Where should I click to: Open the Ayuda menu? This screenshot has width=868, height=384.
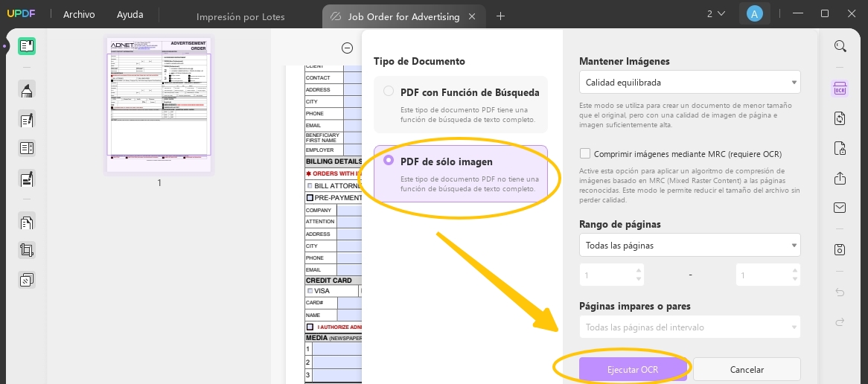pyautogui.click(x=130, y=15)
